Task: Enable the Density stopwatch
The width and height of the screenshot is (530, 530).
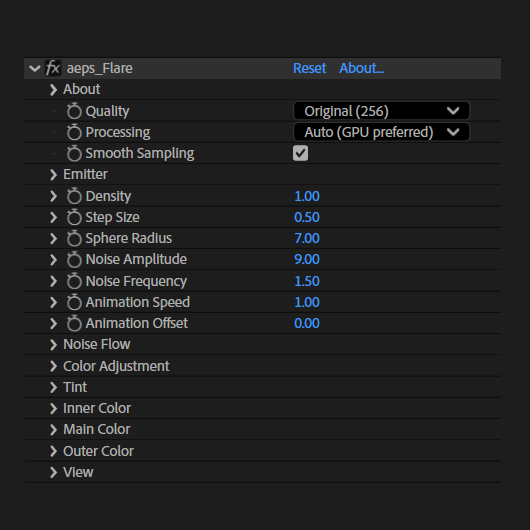Action: (x=74, y=196)
